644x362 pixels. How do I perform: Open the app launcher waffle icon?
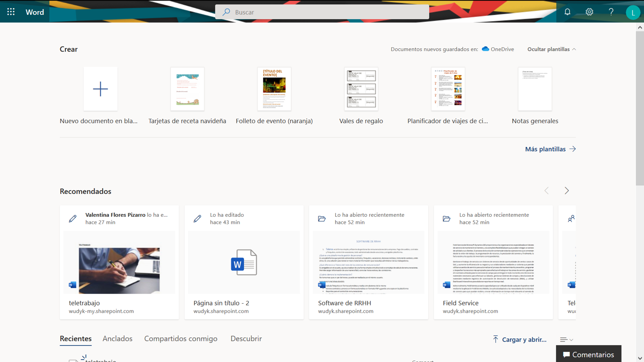11,12
